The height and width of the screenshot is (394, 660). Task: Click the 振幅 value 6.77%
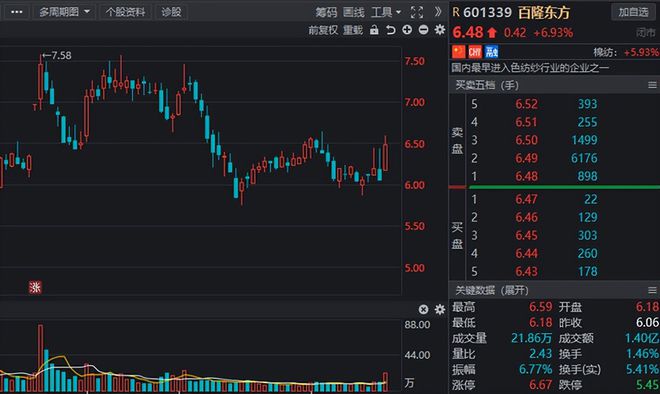(535, 369)
